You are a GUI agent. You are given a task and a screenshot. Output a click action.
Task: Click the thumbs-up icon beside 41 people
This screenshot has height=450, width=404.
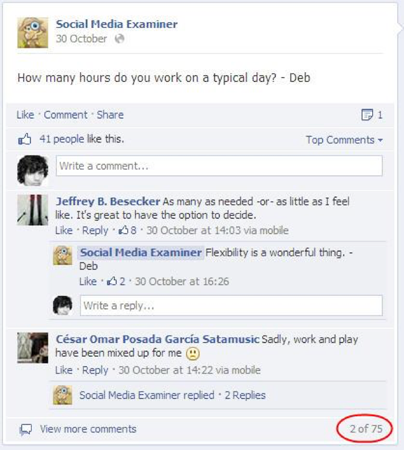tap(25, 139)
